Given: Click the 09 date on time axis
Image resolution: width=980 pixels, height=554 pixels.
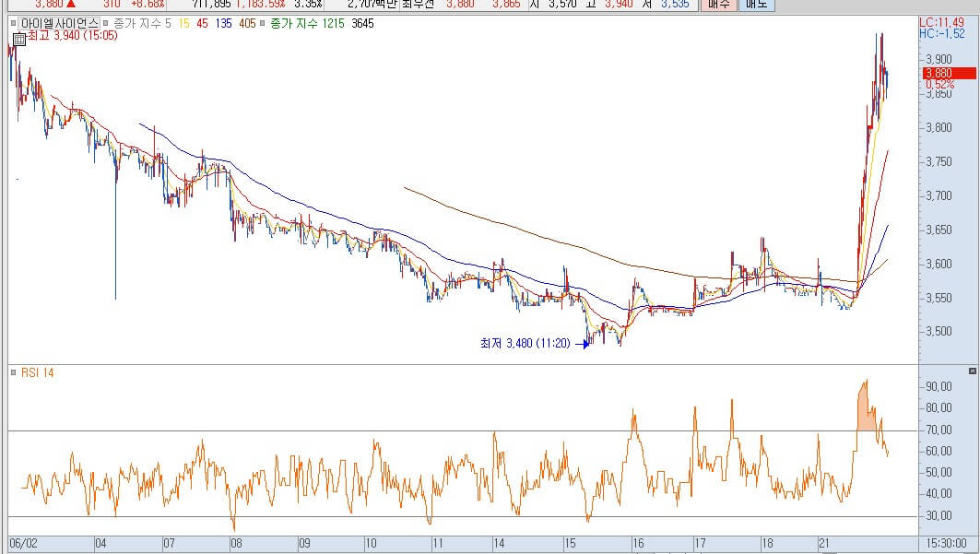Looking at the screenshot, I should (x=304, y=543).
